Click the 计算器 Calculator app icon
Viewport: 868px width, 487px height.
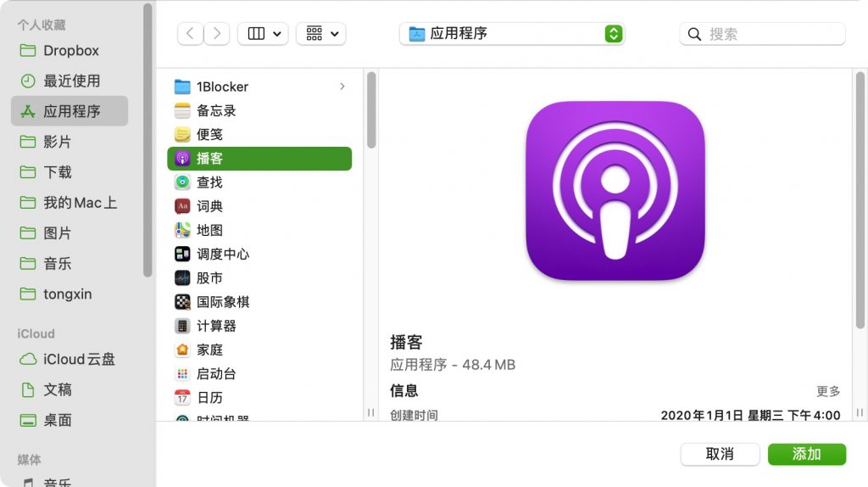tap(182, 326)
